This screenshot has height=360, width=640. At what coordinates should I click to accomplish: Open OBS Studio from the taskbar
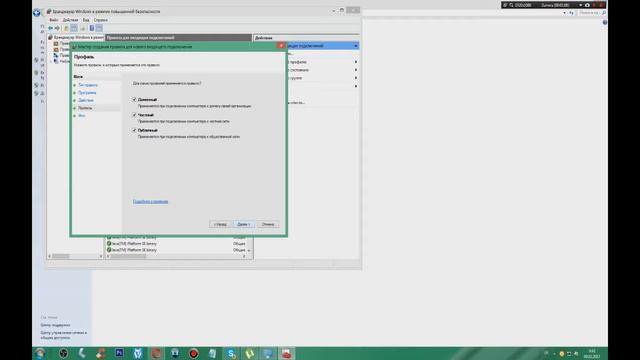pyautogui.click(x=63, y=353)
